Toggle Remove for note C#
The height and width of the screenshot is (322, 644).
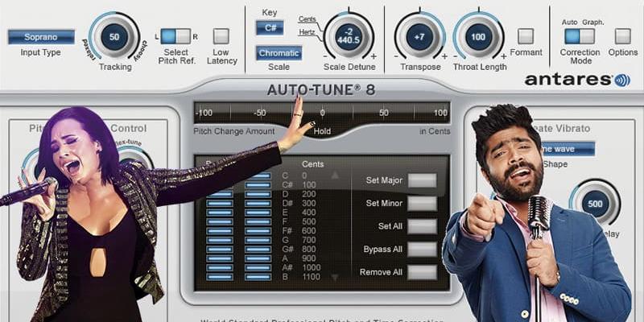click(x=258, y=185)
